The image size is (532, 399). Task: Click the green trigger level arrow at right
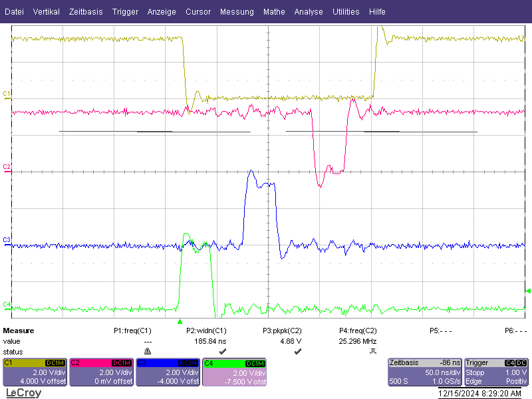[528, 291]
